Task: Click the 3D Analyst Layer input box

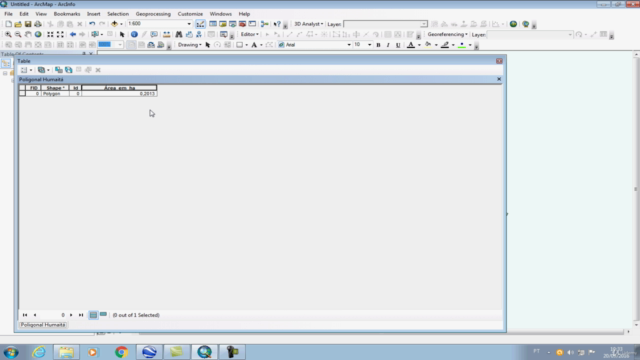Action: click(x=385, y=24)
